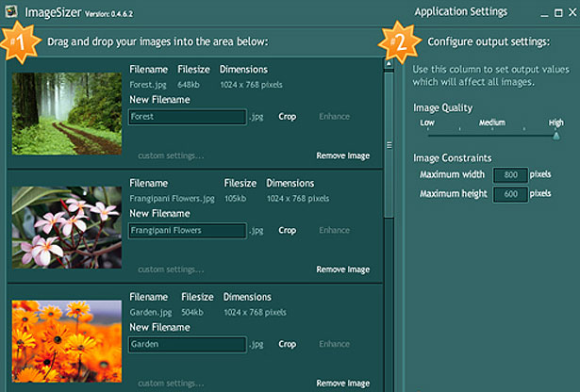Viewport: 580px width, 392px height.
Task: Click the Forest new filename field
Action: (x=187, y=117)
